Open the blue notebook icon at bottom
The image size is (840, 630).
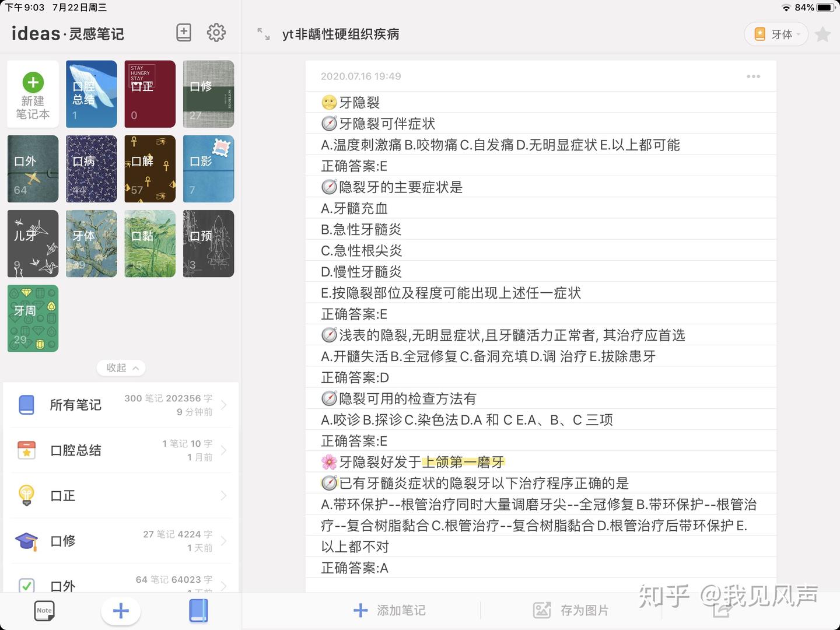point(198,611)
